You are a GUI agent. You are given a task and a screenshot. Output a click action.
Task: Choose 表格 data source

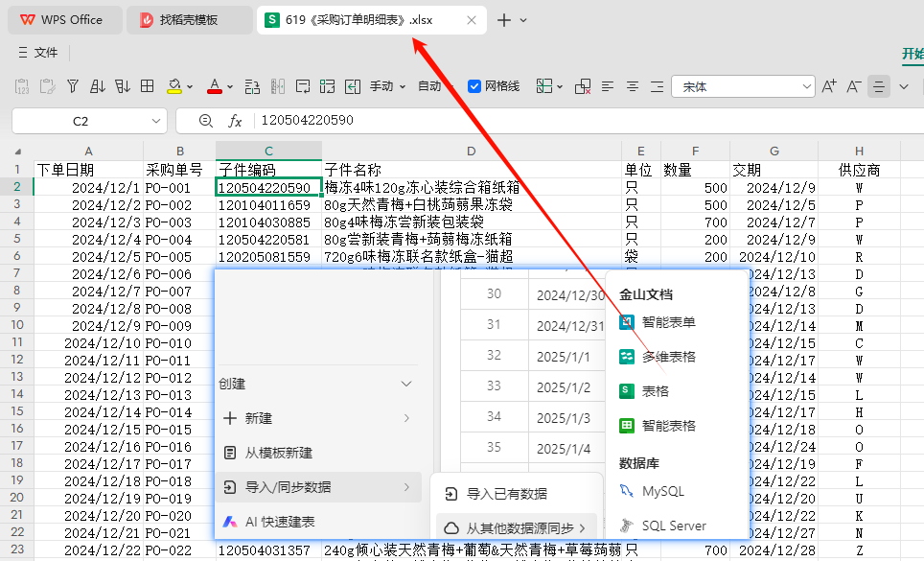click(x=644, y=391)
